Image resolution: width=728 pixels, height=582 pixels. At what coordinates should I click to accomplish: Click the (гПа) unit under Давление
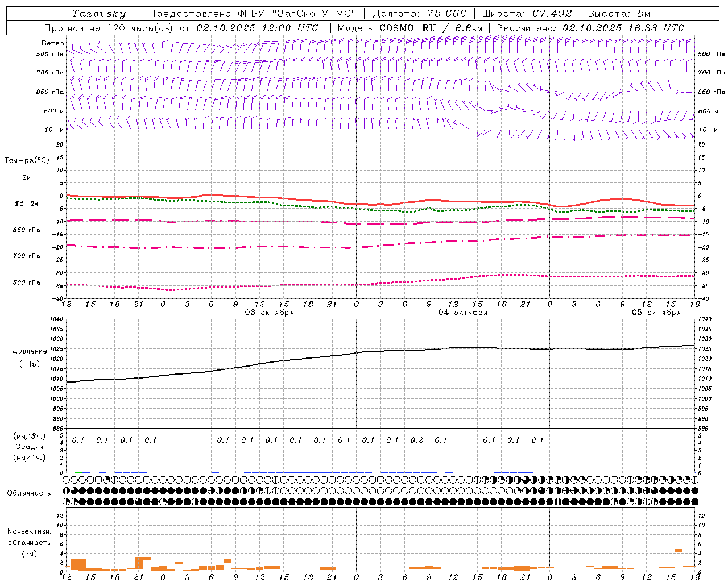(29, 364)
